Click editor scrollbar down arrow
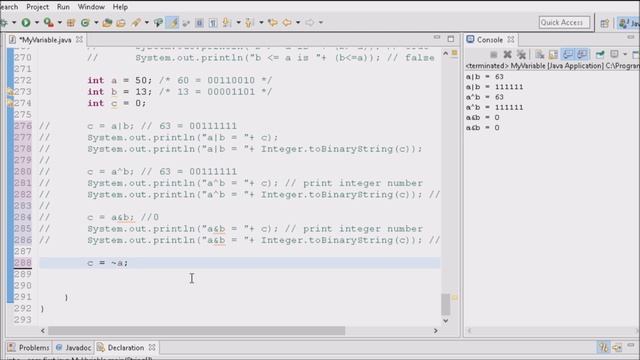 point(445,321)
